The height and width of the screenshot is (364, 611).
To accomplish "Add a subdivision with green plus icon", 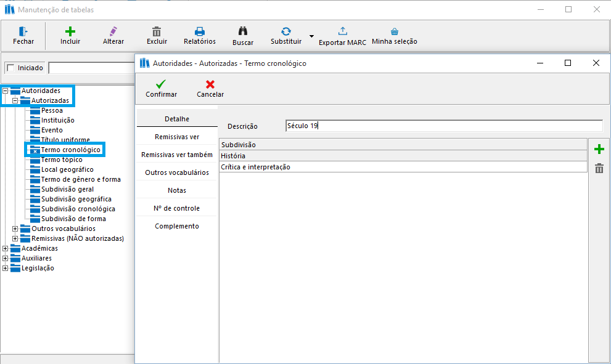I will click(599, 149).
